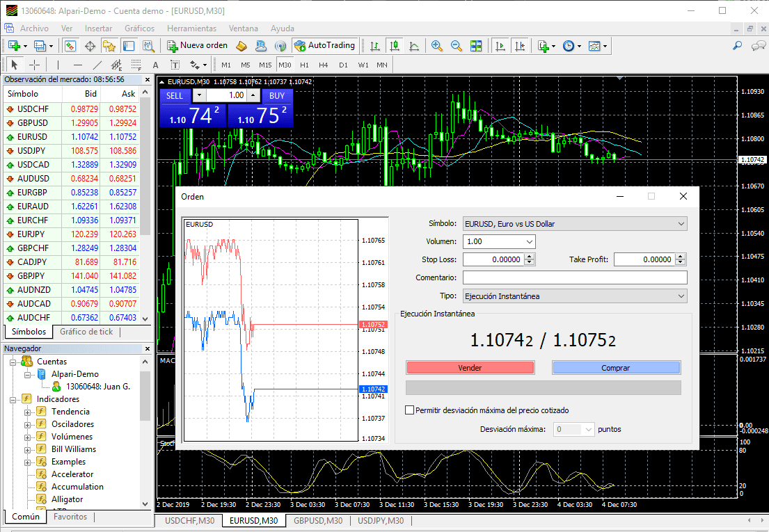Switch chart to line chart mode
The image size is (769, 532).
pyautogui.click(x=414, y=46)
